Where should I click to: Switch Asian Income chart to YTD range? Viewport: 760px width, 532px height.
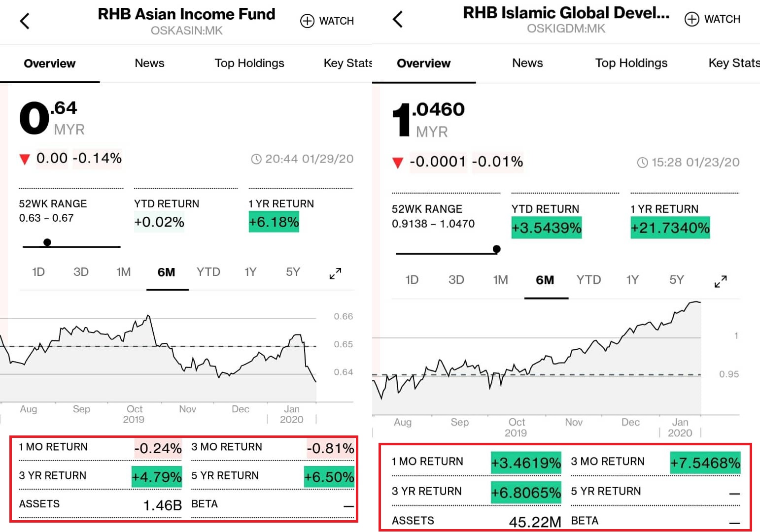(x=208, y=272)
